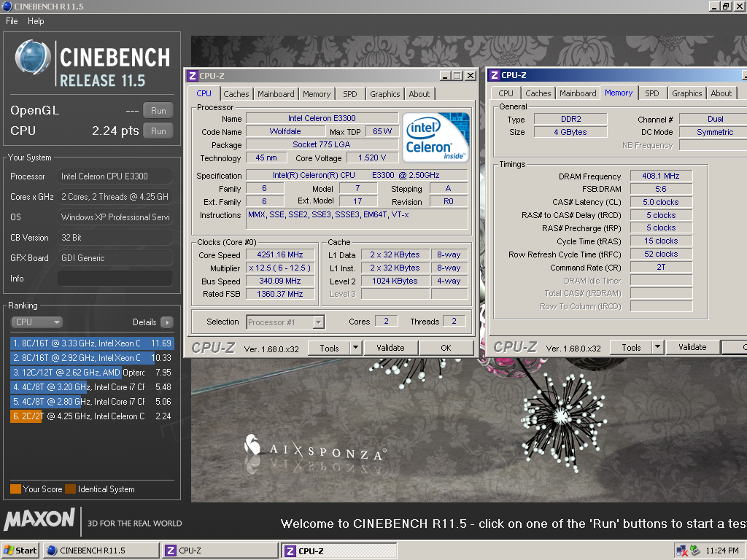This screenshot has width=747, height=560.
Task: Click the MAXON logo
Action: (x=39, y=519)
